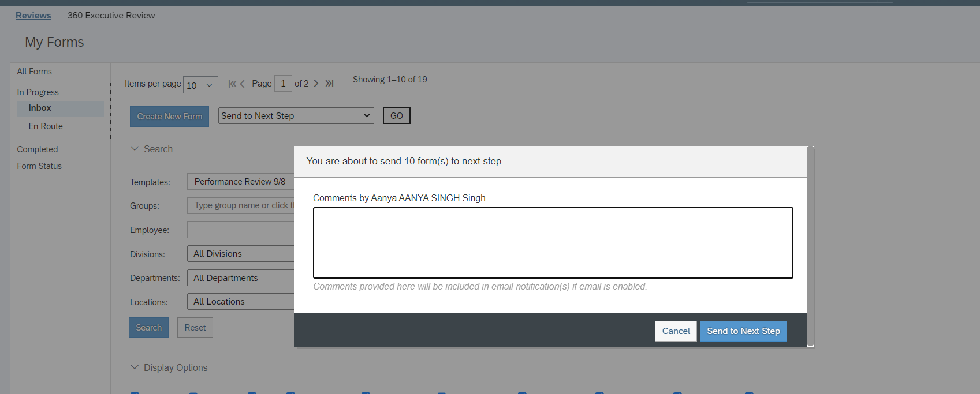Select All Forms in sidebar

[x=34, y=72]
